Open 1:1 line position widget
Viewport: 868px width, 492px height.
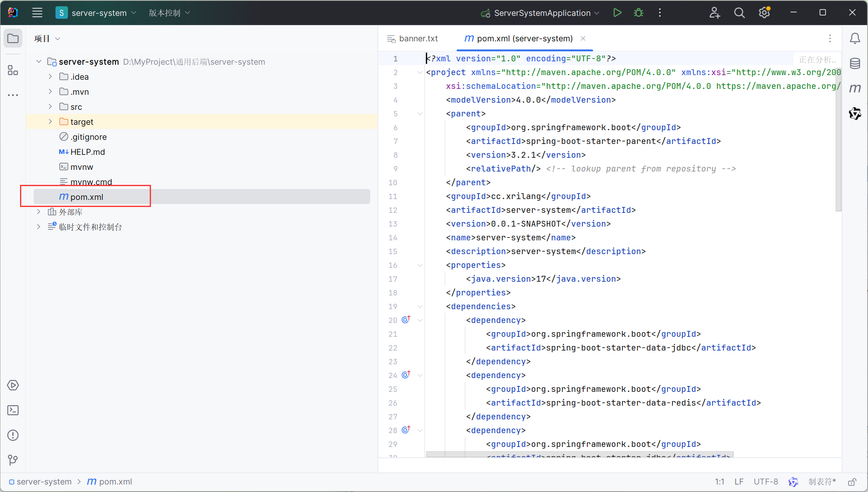pyautogui.click(x=720, y=482)
